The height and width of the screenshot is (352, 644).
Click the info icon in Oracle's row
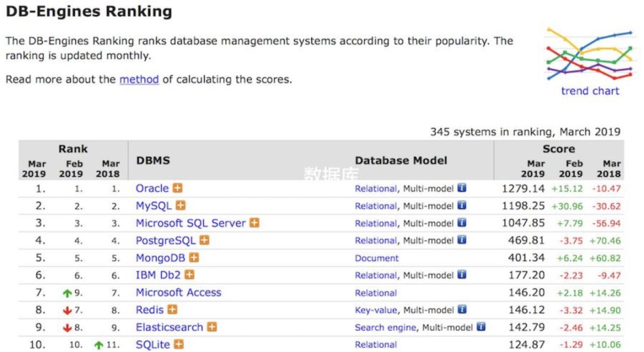(462, 188)
